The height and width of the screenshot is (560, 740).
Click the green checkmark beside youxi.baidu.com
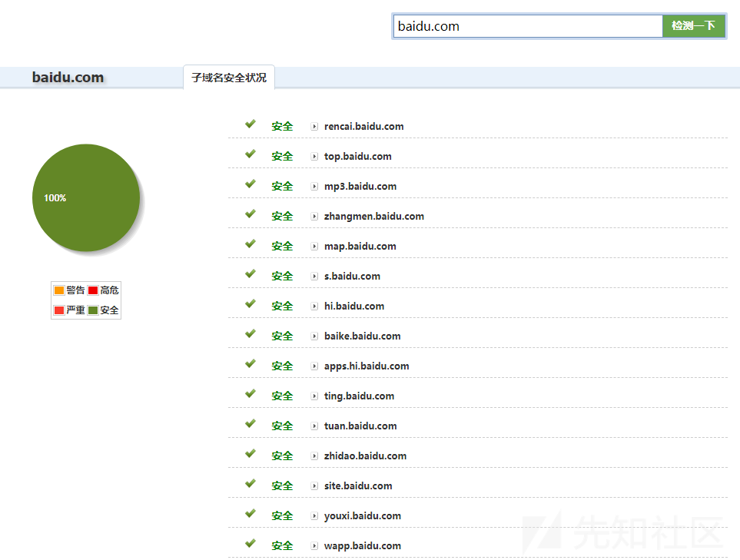[251, 513]
